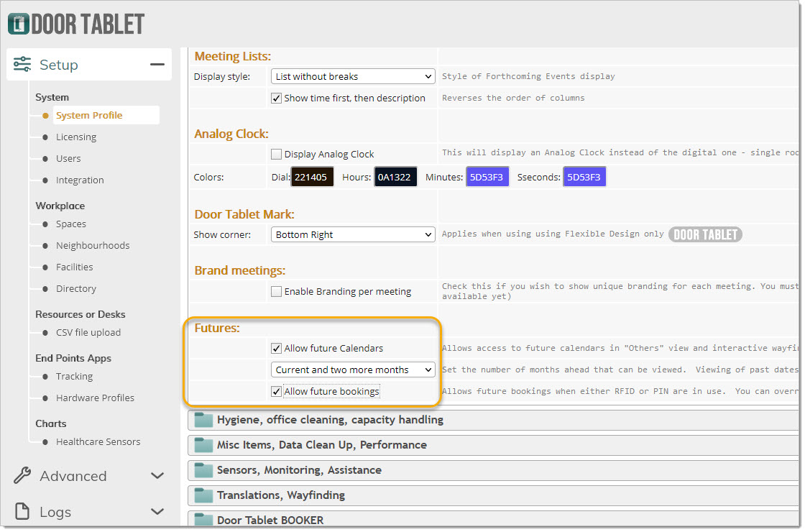
Task: Open the Sensors, Monitoring, Assistance folder icon
Action: tap(204, 470)
